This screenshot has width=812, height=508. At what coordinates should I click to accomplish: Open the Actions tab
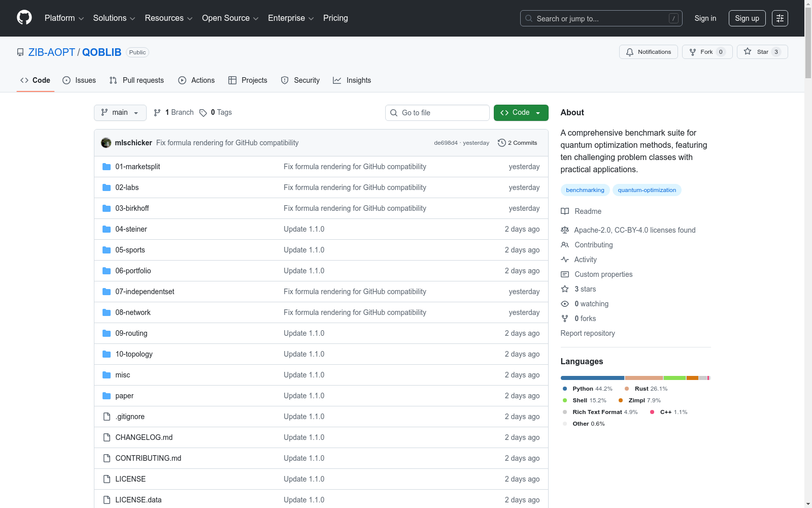click(x=196, y=80)
